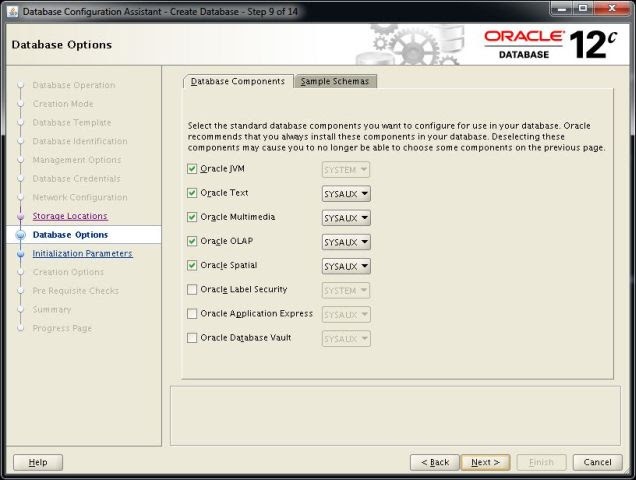Click the Storage Locations step bullet
Viewport: 636px width, 480px height.
click(x=21, y=216)
